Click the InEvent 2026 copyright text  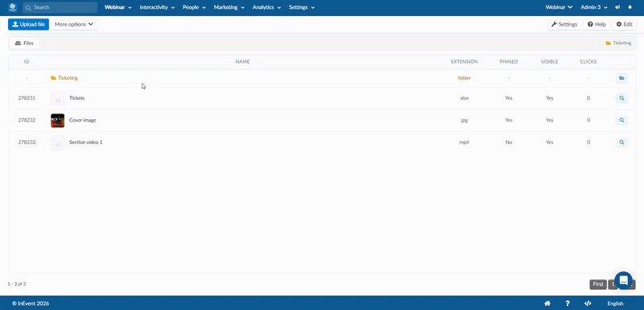31,304
